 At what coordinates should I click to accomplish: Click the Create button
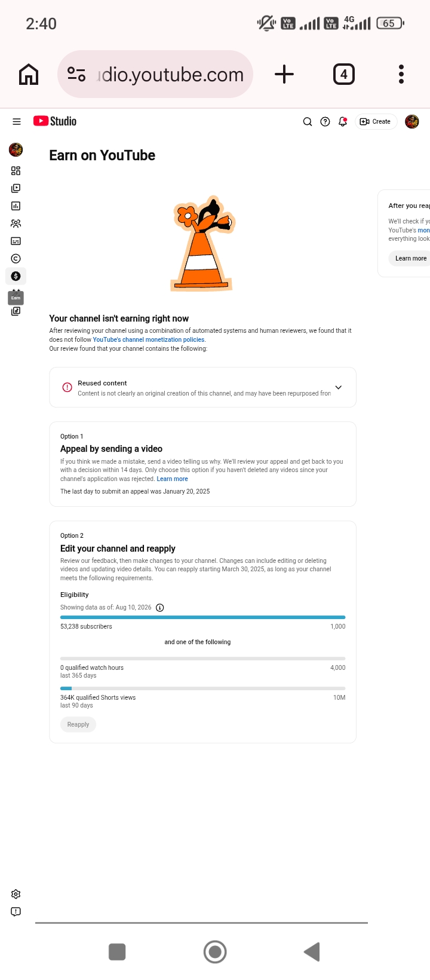(x=376, y=122)
